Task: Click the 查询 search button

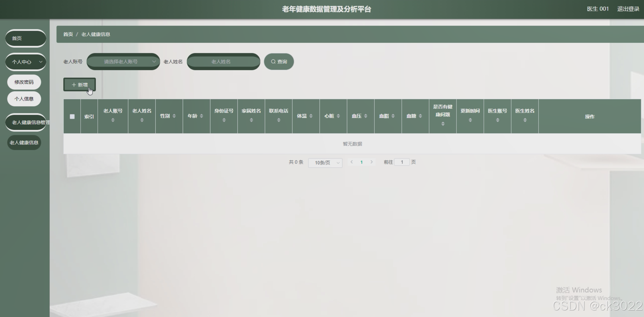Action: (279, 62)
